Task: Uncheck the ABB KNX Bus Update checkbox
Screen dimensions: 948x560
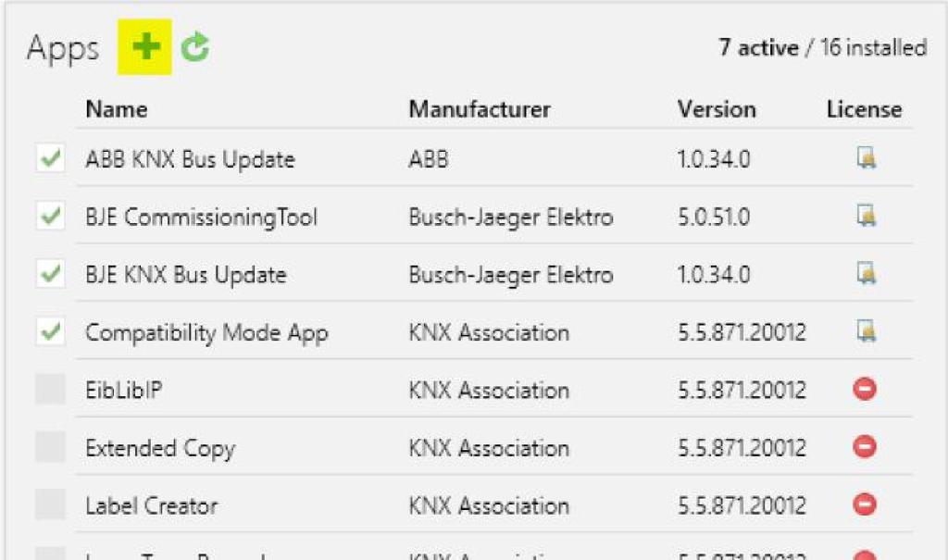Action: click(x=50, y=159)
